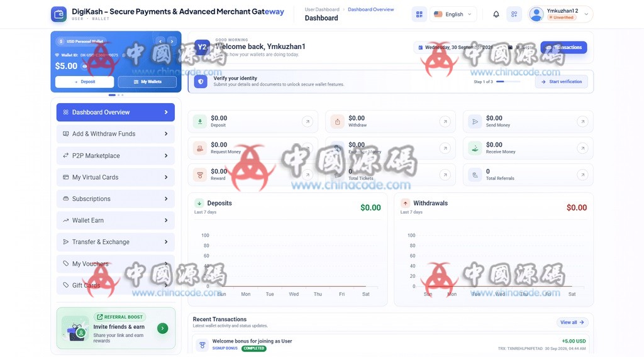Open the Deposit stat card arrow
The height and width of the screenshot is (357, 644).
(x=307, y=121)
